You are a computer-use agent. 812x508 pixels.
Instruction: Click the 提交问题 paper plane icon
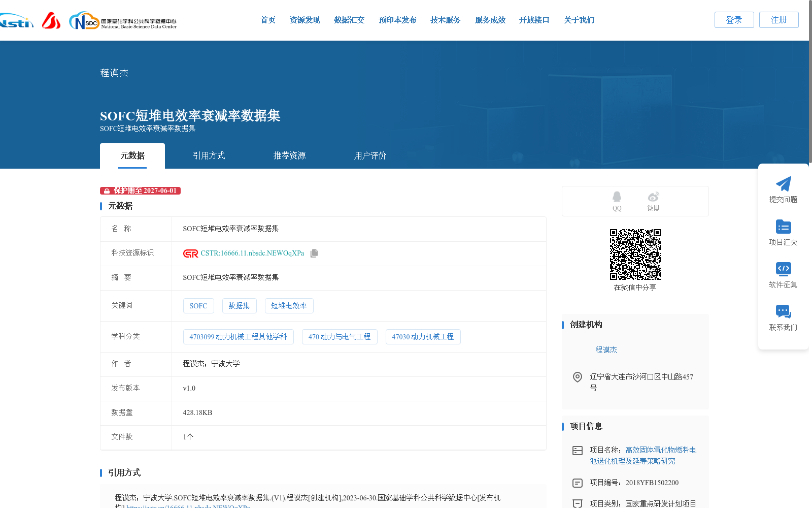(x=783, y=184)
